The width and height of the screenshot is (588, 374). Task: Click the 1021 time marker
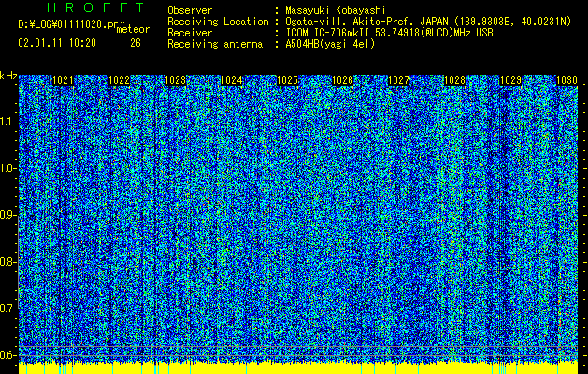63,80
